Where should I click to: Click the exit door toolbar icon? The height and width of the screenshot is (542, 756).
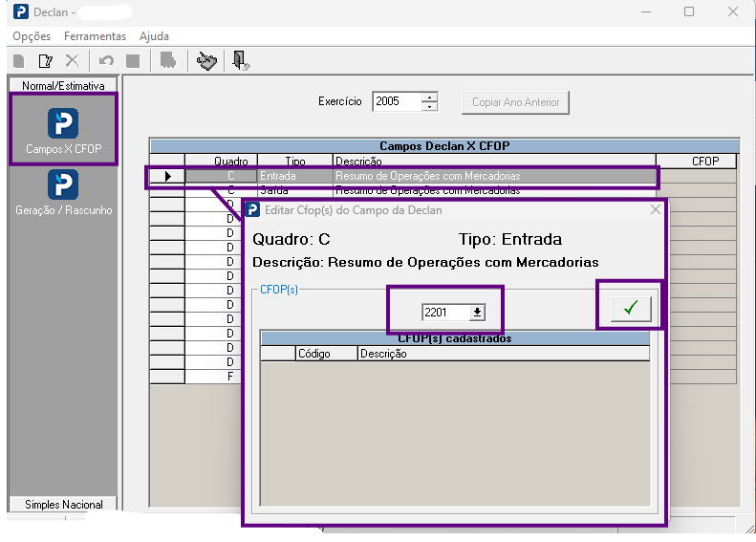(240, 61)
